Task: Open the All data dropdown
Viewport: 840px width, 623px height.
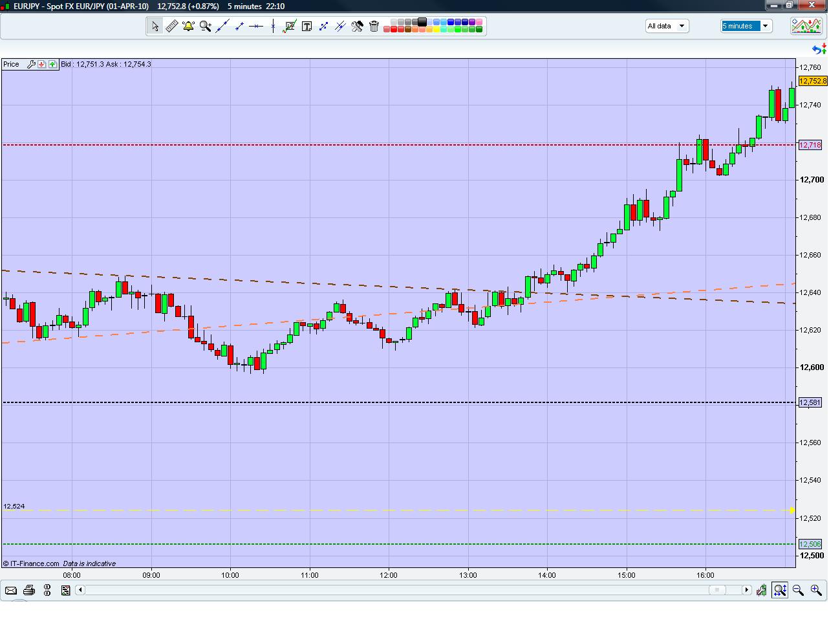Action: (x=667, y=26)
